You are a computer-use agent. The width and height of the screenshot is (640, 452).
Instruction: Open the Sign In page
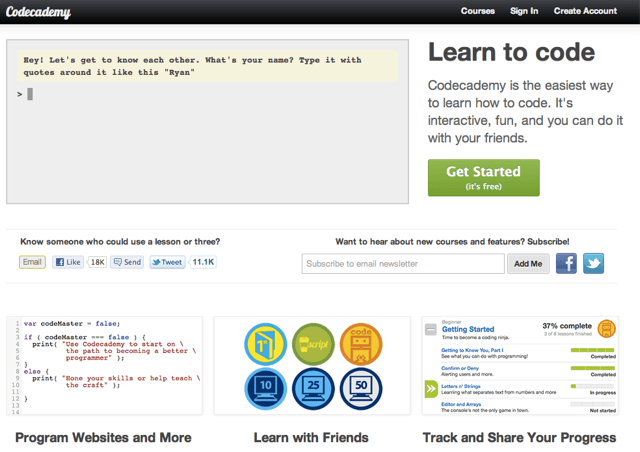[524, 11]
